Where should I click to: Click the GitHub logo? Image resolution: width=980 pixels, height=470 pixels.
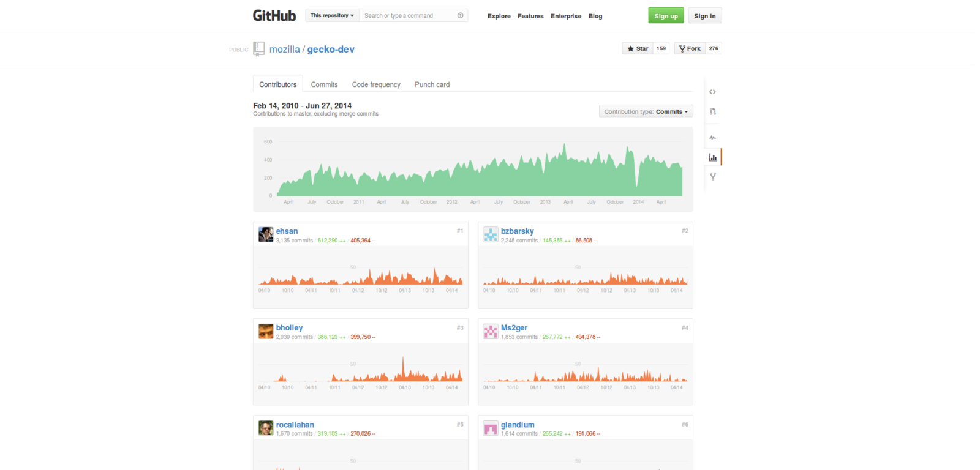(x=274, y=16)
